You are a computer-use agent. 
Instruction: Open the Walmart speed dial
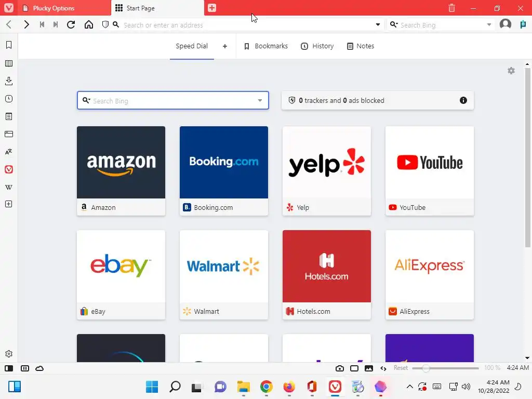224,275
